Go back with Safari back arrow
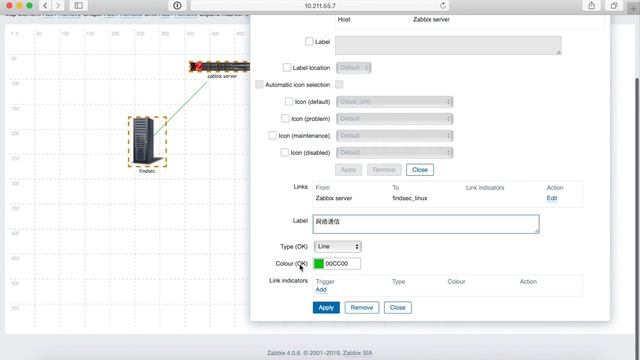 (45, 6)
